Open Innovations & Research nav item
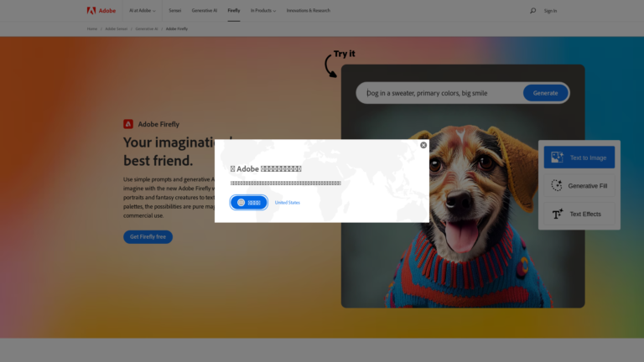 pyautogui.click(x=308, y=11)
